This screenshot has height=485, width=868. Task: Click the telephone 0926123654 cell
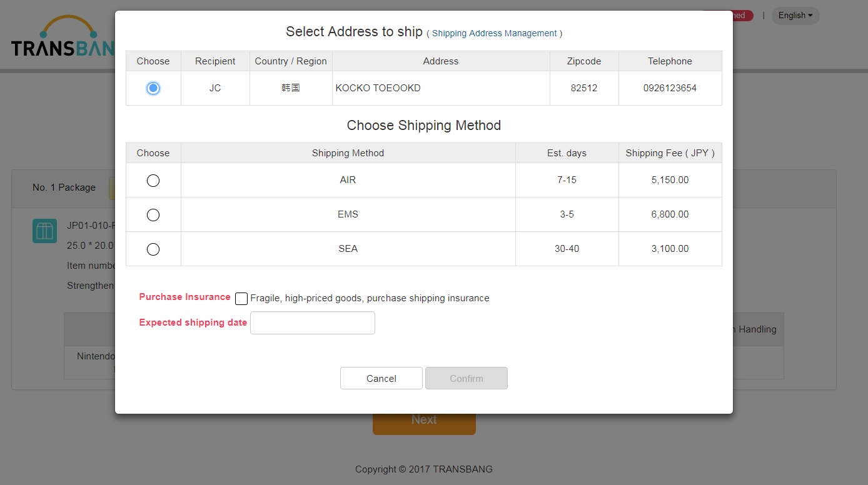(x=670, y=88)
